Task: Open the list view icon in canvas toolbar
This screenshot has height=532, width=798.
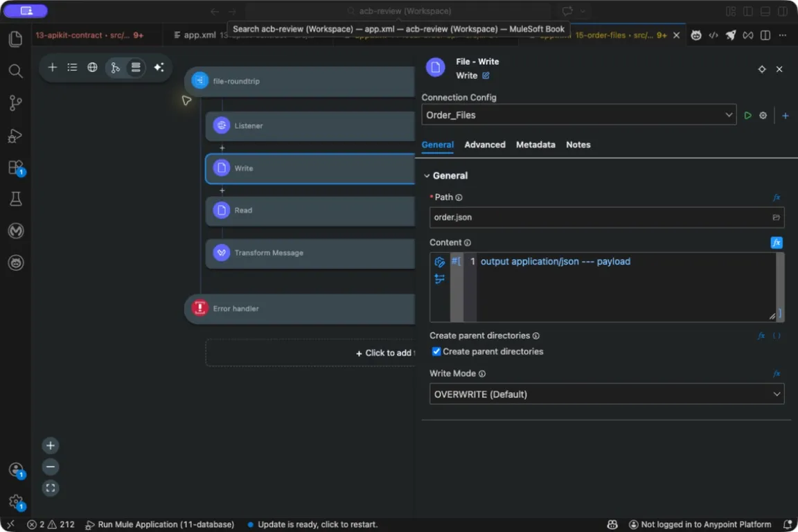Action: click(72, 67)
